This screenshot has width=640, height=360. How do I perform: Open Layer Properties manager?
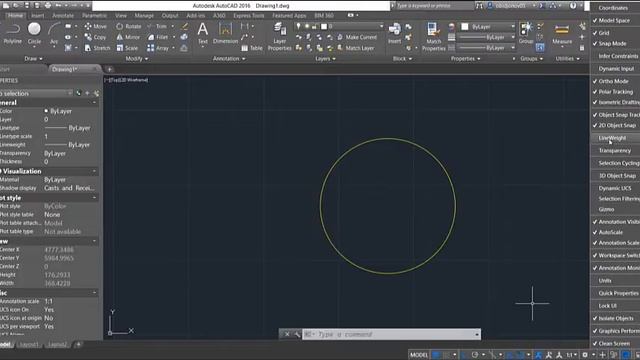click(280, 37)
